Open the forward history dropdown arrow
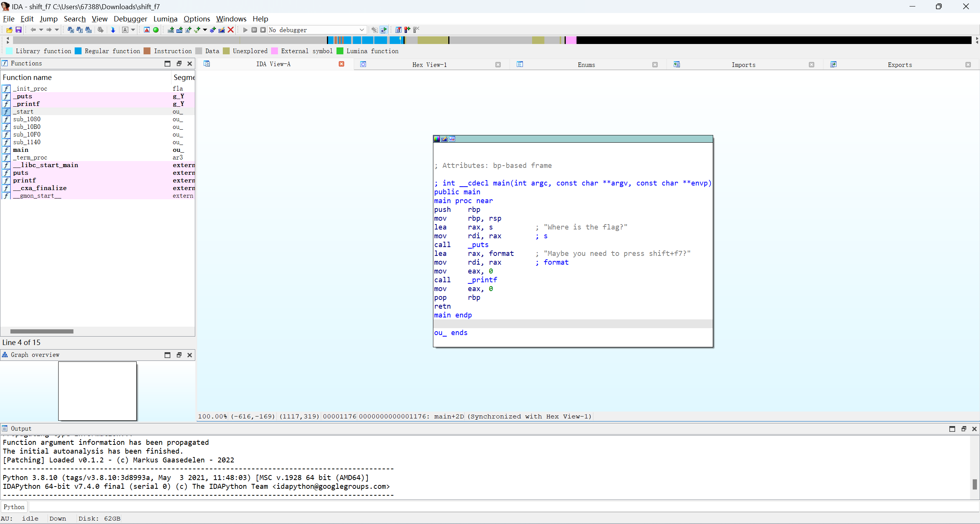Image resolution: width=980 pixels, height=524 pixels. [x=57, y=30]
